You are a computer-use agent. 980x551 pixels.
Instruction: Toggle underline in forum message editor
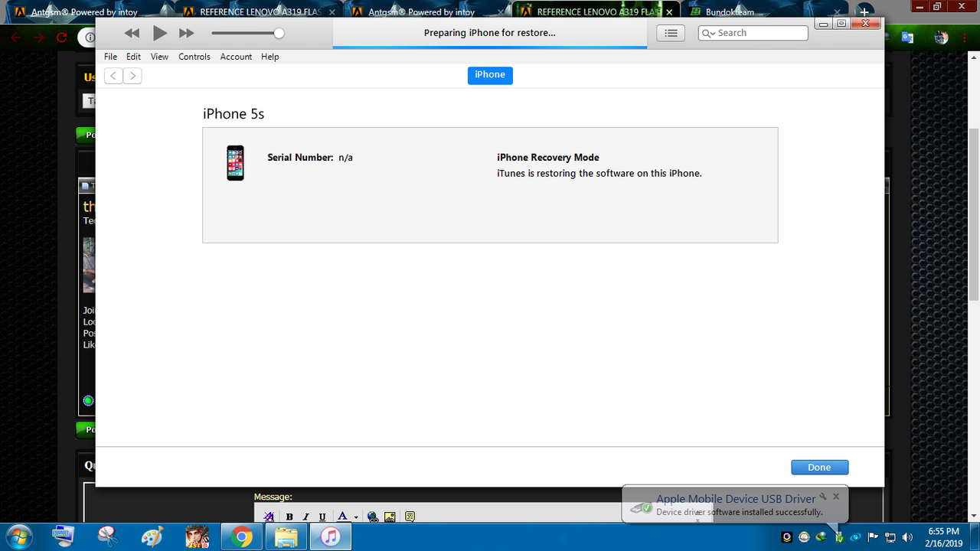322,517
